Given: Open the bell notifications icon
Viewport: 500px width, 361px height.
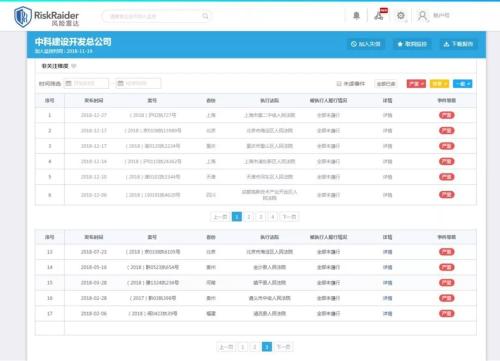Looking at the screenshot, I should tap(356, 16).
